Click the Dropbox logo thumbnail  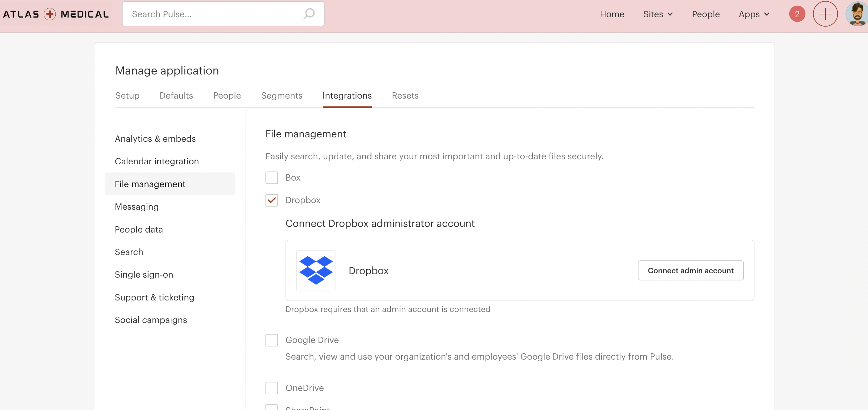(316, 270)
